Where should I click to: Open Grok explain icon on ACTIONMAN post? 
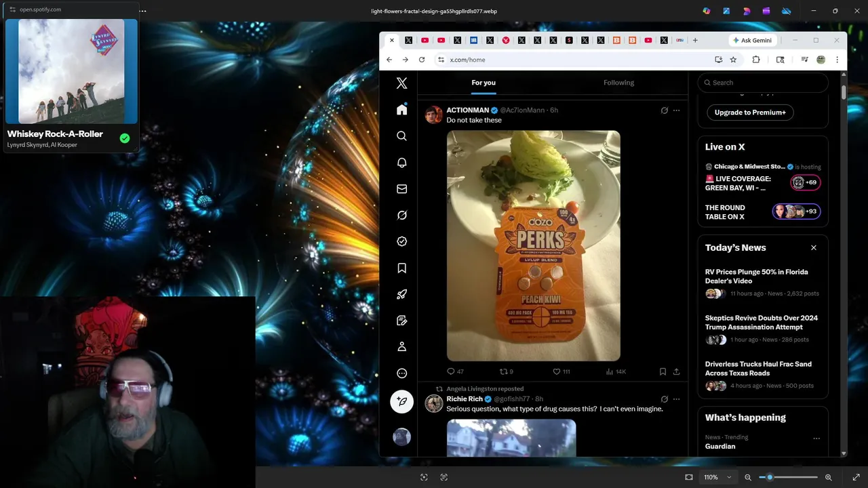[664, 110]
